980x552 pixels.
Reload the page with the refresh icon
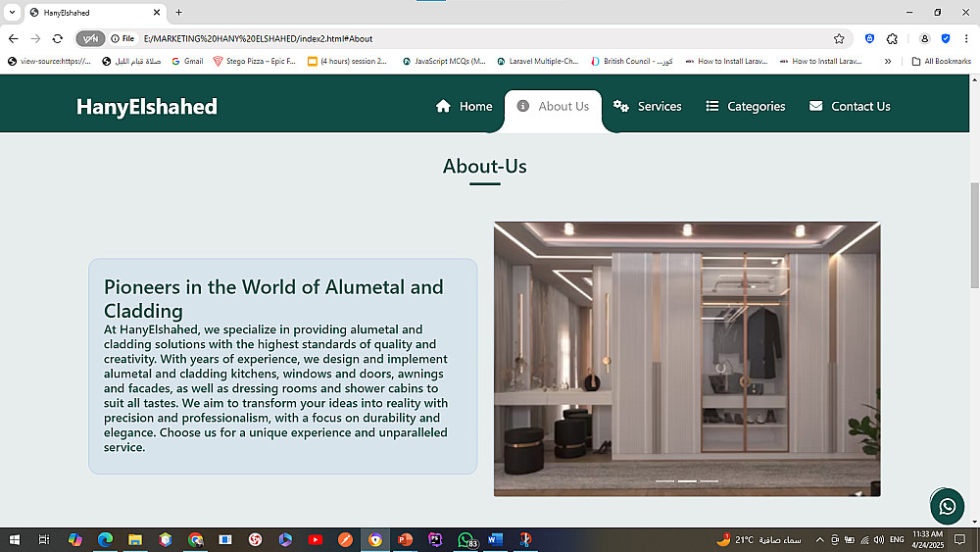[58, 39]
